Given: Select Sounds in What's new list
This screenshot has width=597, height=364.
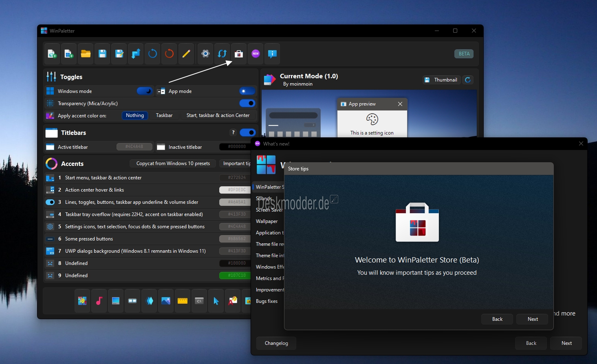Looking at the screenshot, I should point(264,199).
